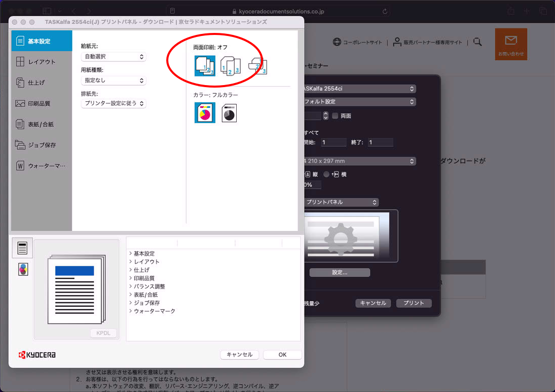
Task: Click the Kyocera logo
Action: [x=37, y=355]
